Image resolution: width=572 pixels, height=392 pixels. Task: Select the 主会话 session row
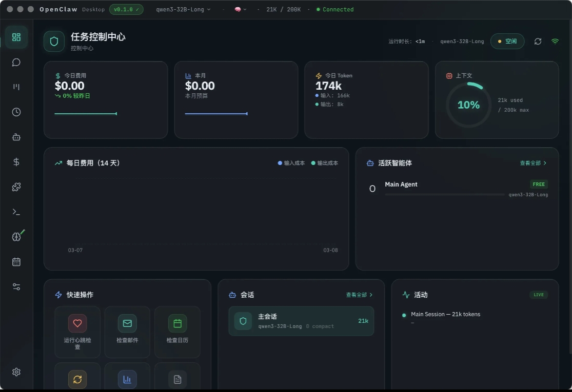click(301, 321)
